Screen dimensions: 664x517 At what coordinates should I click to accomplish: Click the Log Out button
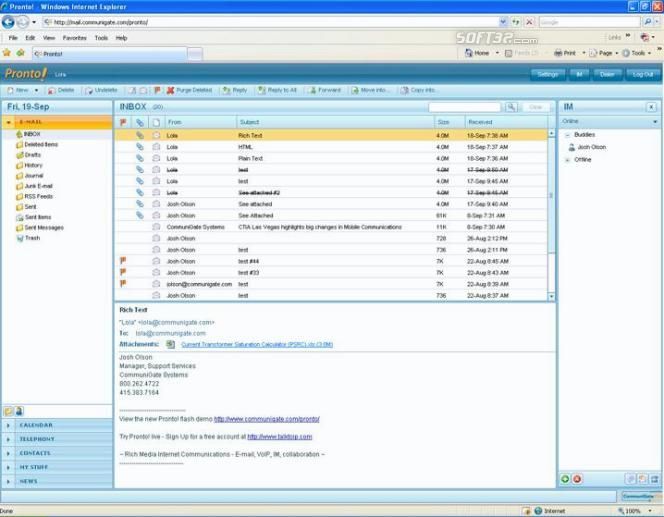pyautogui.click(x=643, y=75)
